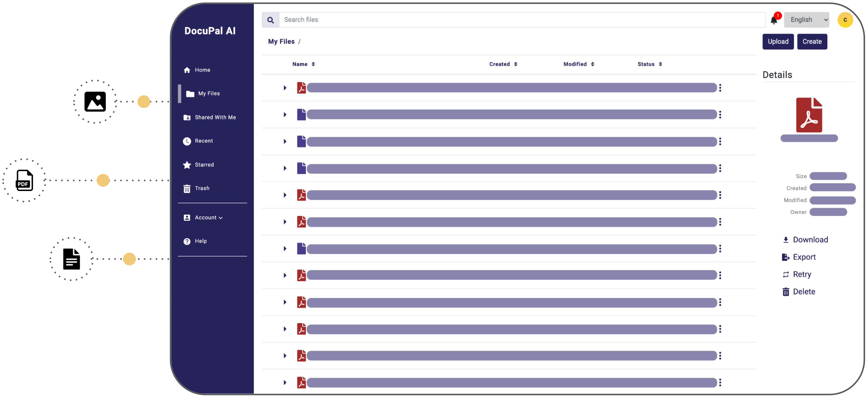Click the PDF file icon in the left illustration

click(x=25, y=180)
